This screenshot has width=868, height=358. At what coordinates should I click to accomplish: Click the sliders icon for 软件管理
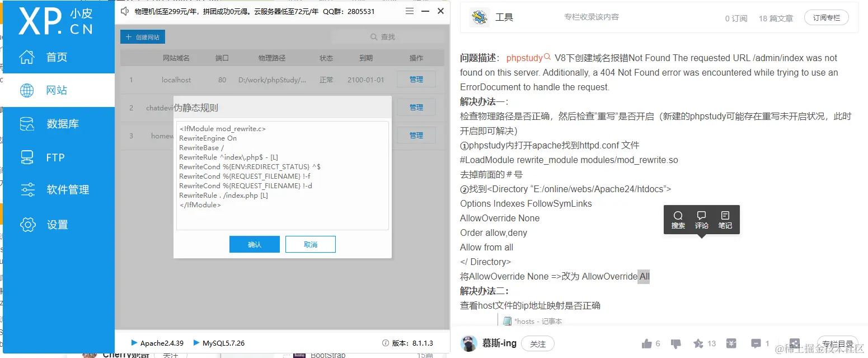(x=27, y=190)
